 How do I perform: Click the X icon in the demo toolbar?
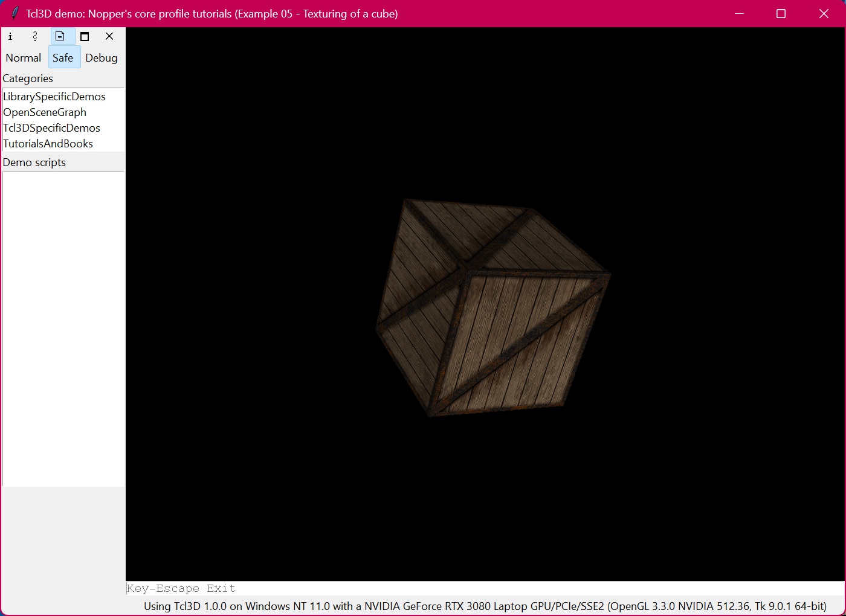[x=109, y=36]
